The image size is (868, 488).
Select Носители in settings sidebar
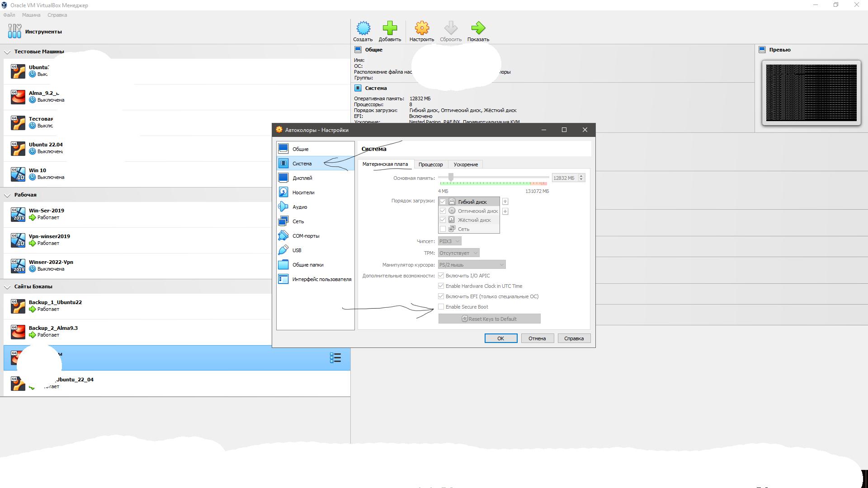[x=303, y=192]
